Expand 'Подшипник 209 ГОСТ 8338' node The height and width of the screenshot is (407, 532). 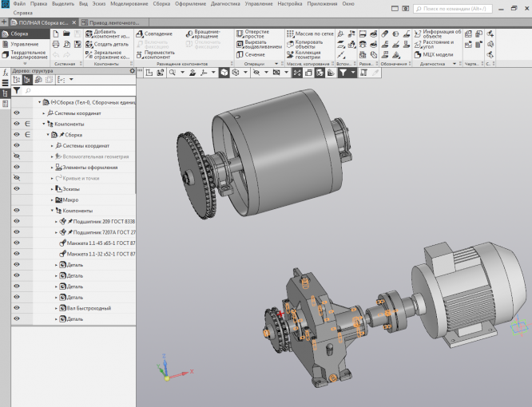point(56,221)
